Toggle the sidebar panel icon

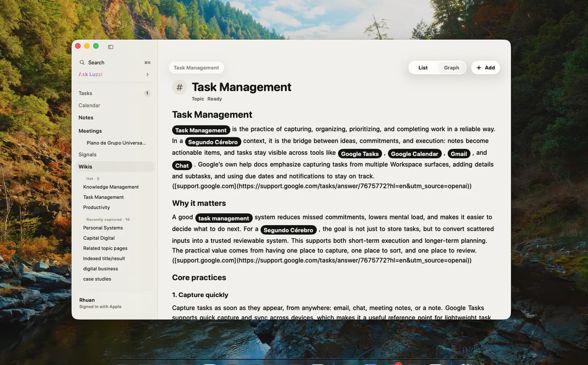click(x=111, y=47)
